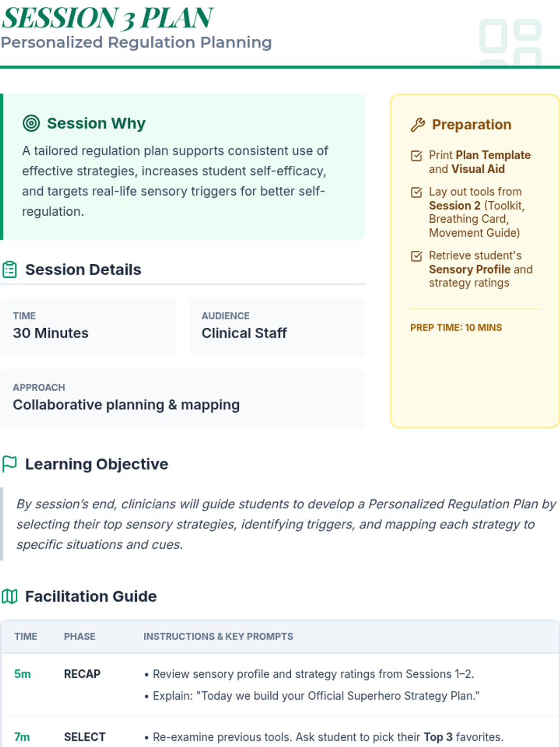
Task: Click the INSTRUCTIONS & KEY PROMPTS column header
Action: (x=218, y=636)
